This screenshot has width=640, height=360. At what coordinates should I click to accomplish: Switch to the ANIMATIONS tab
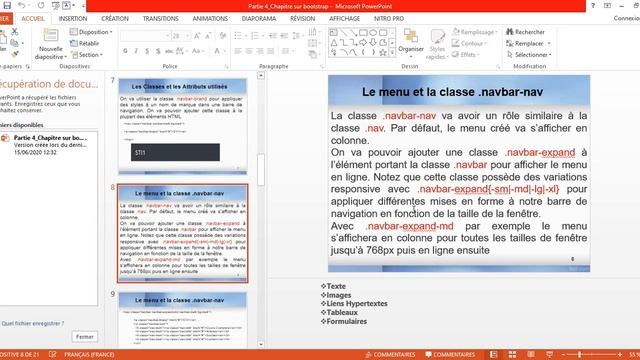click(x=210, y=19)
